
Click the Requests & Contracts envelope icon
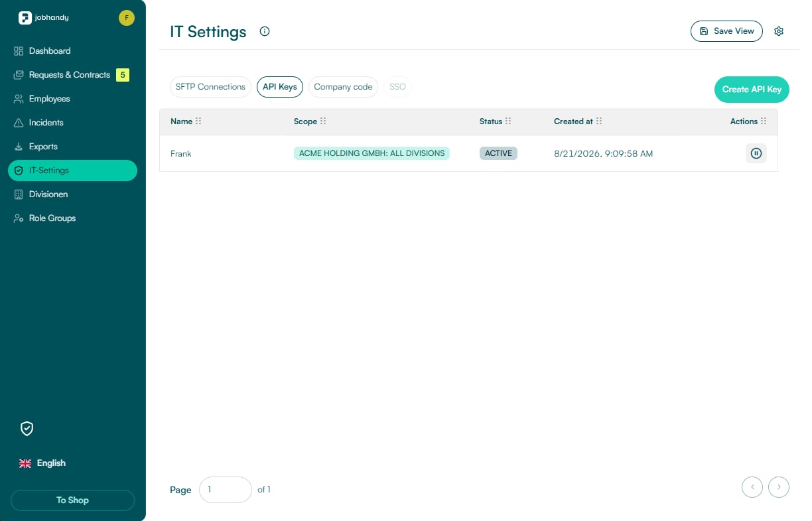(x=19, y=75)
